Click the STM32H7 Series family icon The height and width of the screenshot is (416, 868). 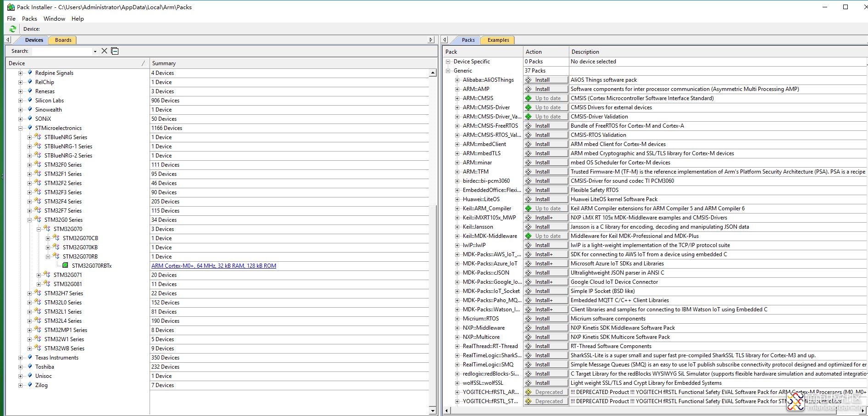pyautogui.click(x=38, y=293)
